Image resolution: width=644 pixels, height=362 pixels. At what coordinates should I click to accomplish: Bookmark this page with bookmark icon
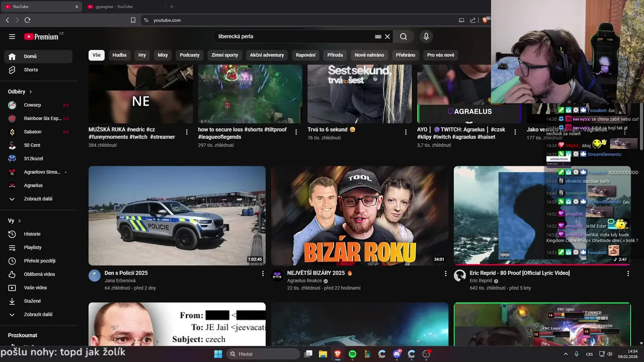pos(133,20)
